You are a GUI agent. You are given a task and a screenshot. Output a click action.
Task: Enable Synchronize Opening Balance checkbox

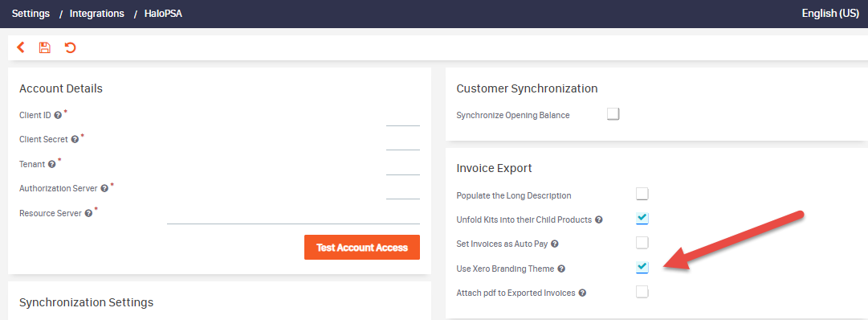coord(613,114)
